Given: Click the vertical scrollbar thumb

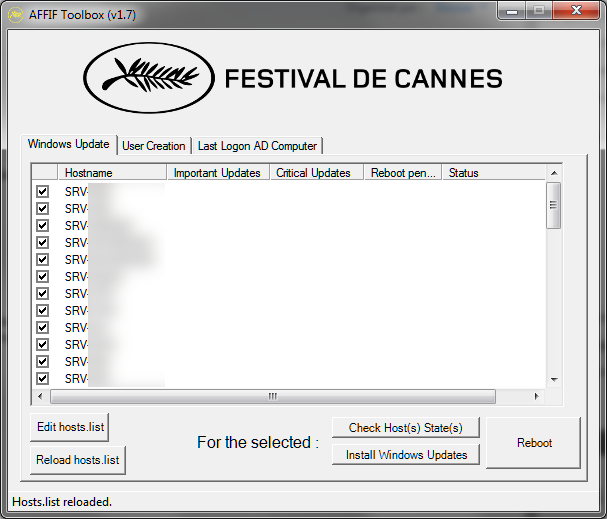Looking at the screenshot, I should 554,206.
